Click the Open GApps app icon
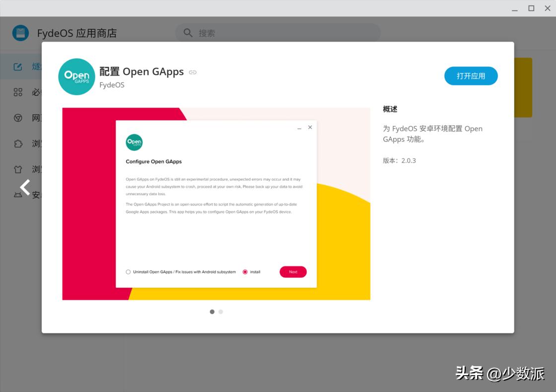 [x=76, y=76]
